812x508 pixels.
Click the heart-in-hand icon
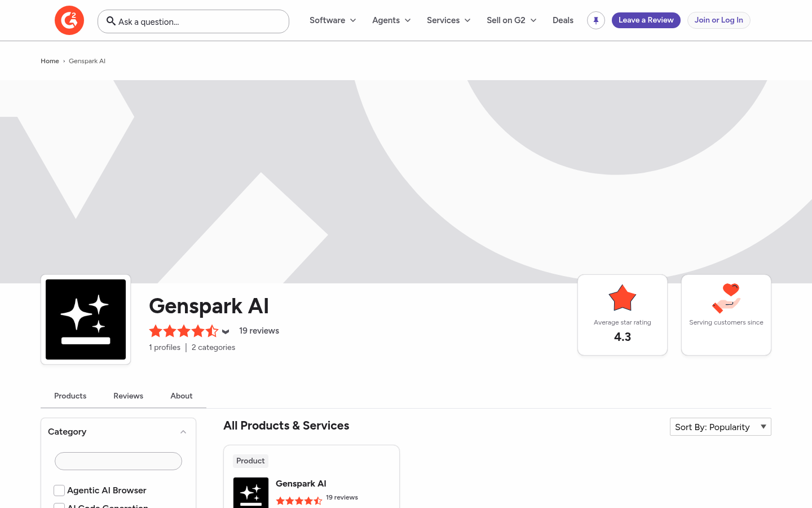pos(726,298)
